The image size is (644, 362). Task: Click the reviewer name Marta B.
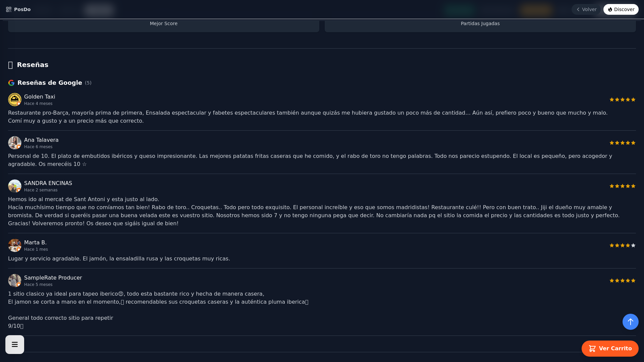tap(35, 243)
